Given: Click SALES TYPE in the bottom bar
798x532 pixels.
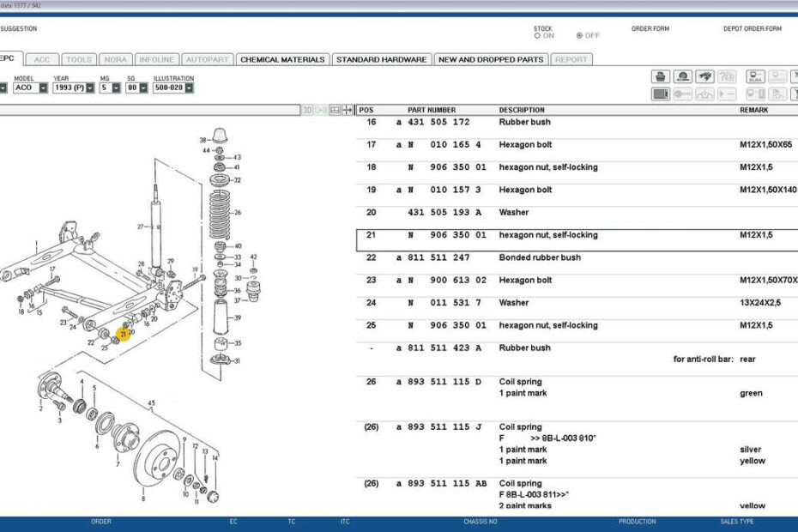Looking at the screenshot, I should pos(737,522).
